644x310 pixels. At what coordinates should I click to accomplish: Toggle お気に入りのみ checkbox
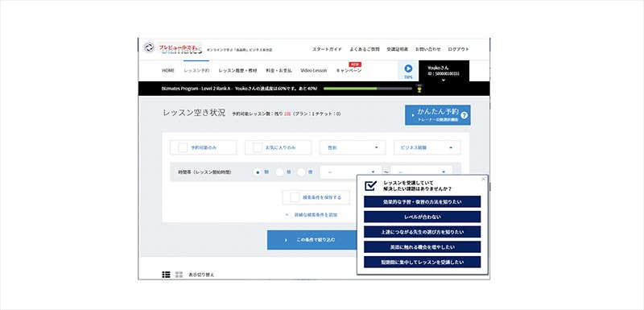click(258, 148)
